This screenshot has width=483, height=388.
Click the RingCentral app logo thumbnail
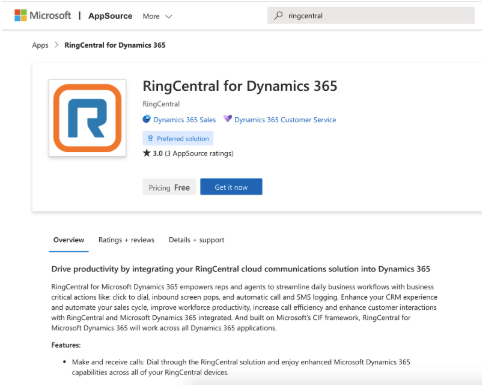click(87, 118)
